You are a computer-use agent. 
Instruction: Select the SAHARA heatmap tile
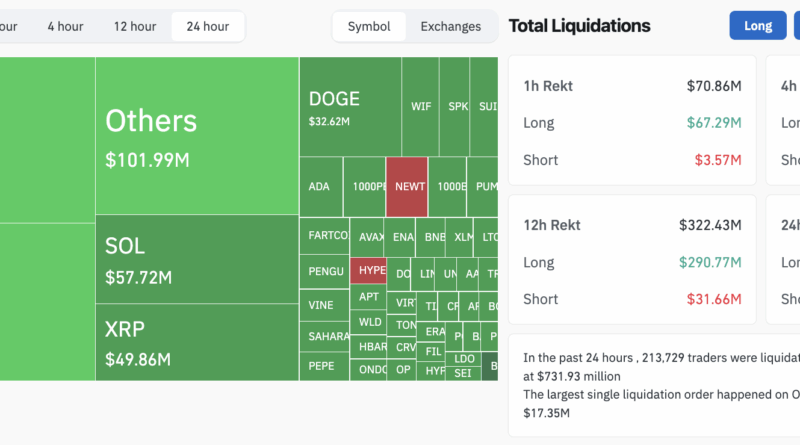click(x=324, y=336)
